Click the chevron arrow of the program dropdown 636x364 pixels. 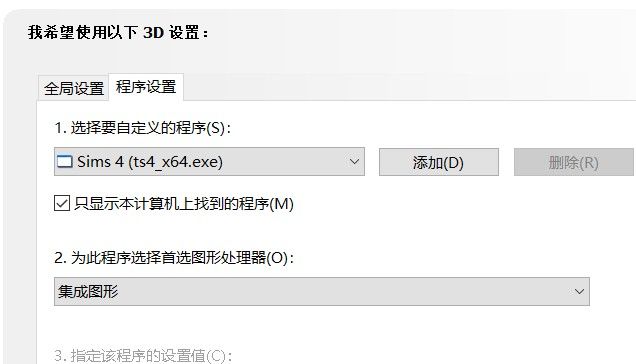point(354,162)
